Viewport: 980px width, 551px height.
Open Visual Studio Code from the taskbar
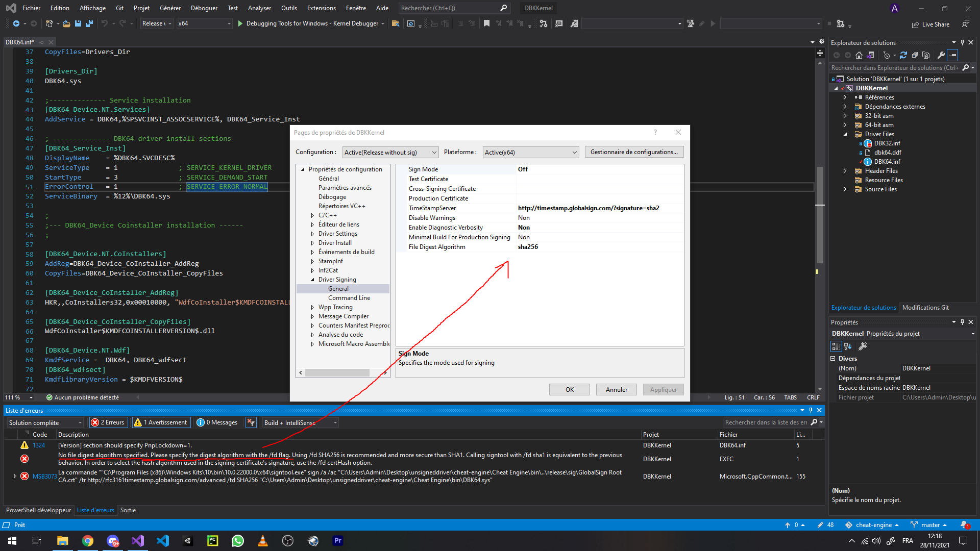coord(162,541)
